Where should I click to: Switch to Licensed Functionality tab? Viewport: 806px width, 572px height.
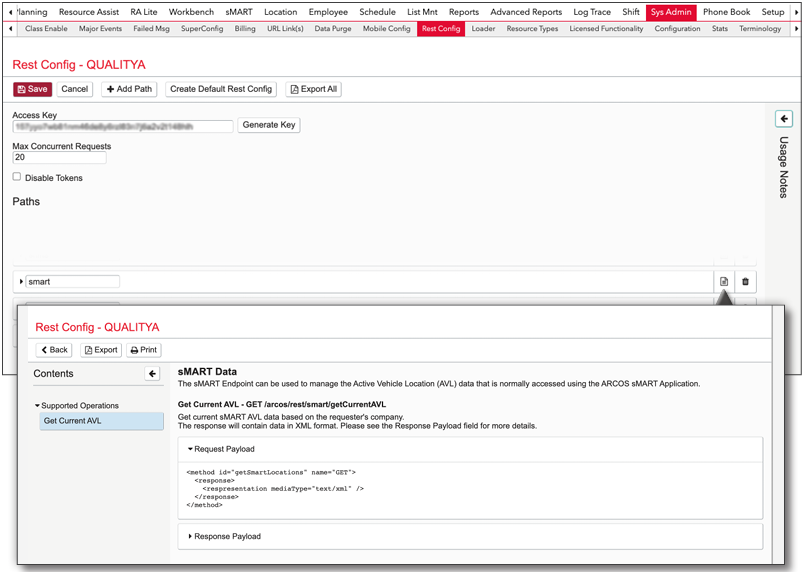click(606, 29)
